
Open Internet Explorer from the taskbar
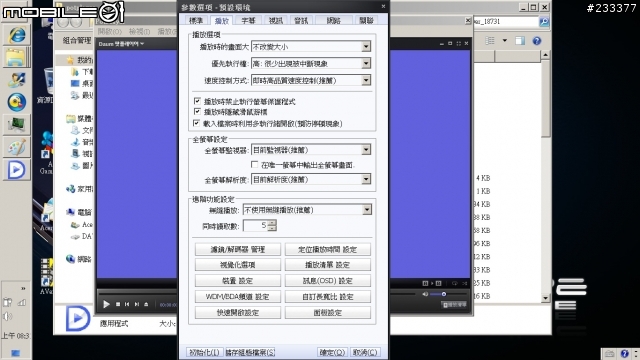(x=16, y=35)
